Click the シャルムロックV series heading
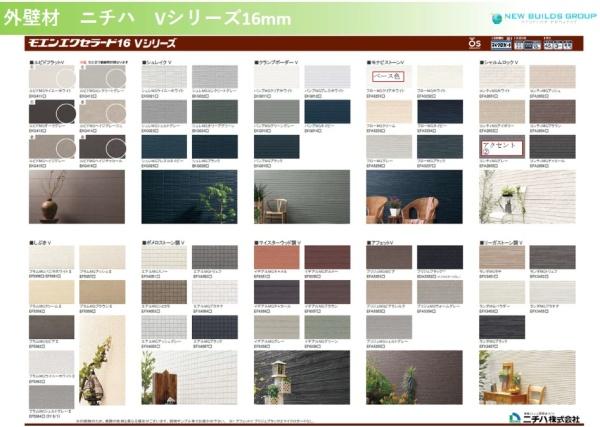This screenshot has height=427, width=600. (499, 62)
